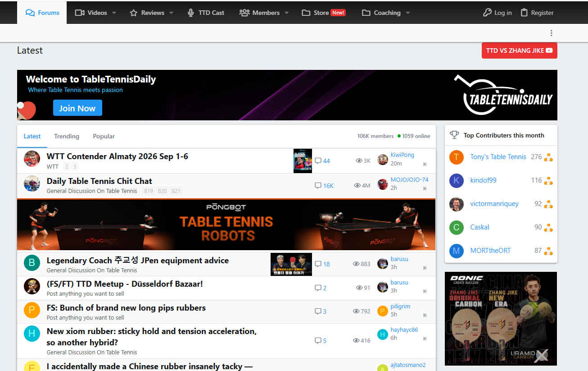Image resolution: width=588 pixels, height=371 pixels.
Task: Click the reply count bubble for Daily Chit Chat
Action: click(318, 186)
